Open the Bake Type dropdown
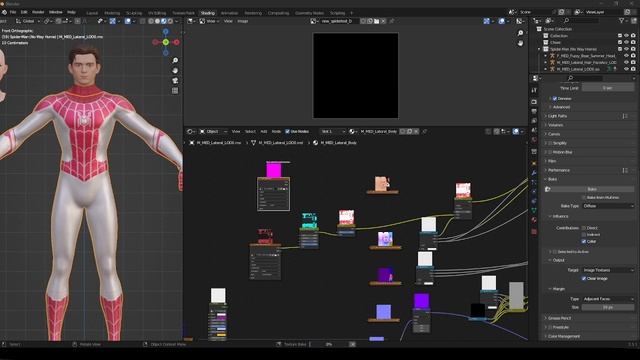Viewport: 640px width, 360px height. (x=608, y=206)
